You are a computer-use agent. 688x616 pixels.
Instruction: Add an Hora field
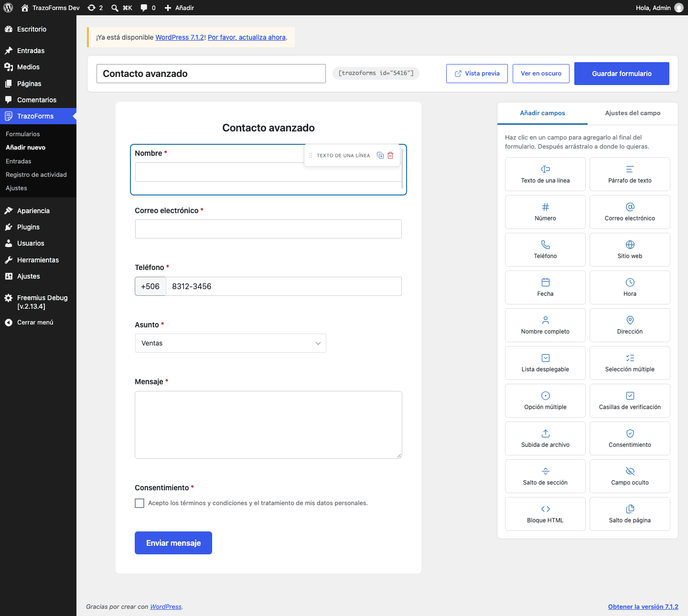pos(630,288)
